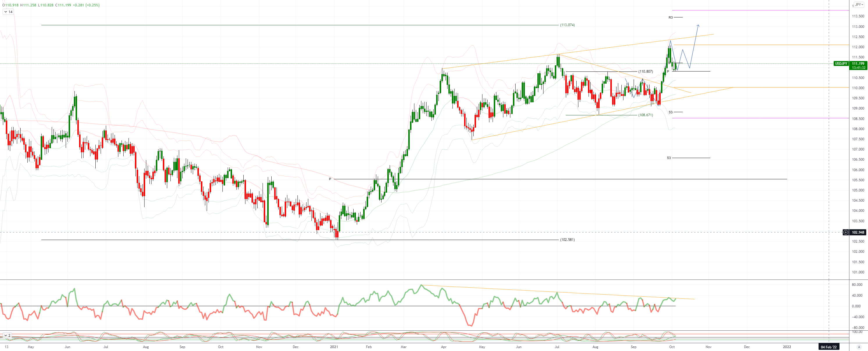Click the R3 pivot resistance label
868x351 pixels.
point(671,17)
